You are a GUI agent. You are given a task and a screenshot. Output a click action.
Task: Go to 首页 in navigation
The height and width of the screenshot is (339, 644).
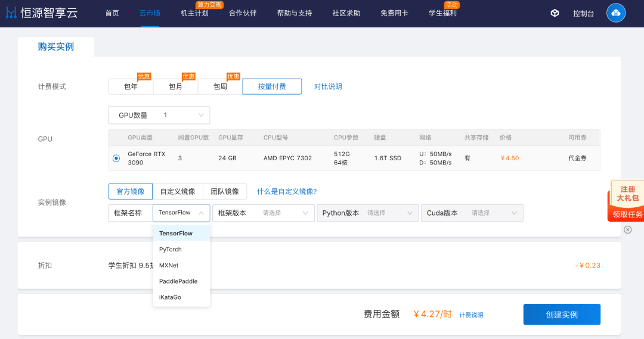pyautogui.click(x=112, y=13)
